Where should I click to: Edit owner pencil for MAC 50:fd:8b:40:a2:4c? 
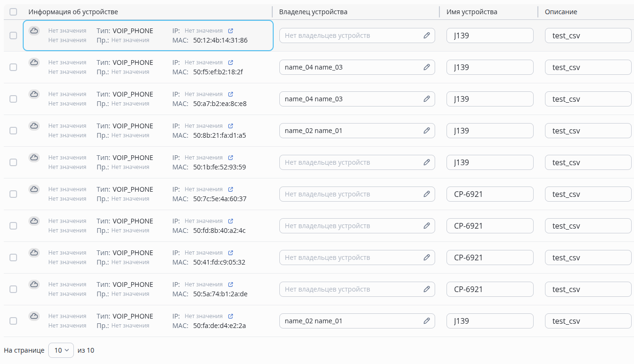(x=427, y=226)
